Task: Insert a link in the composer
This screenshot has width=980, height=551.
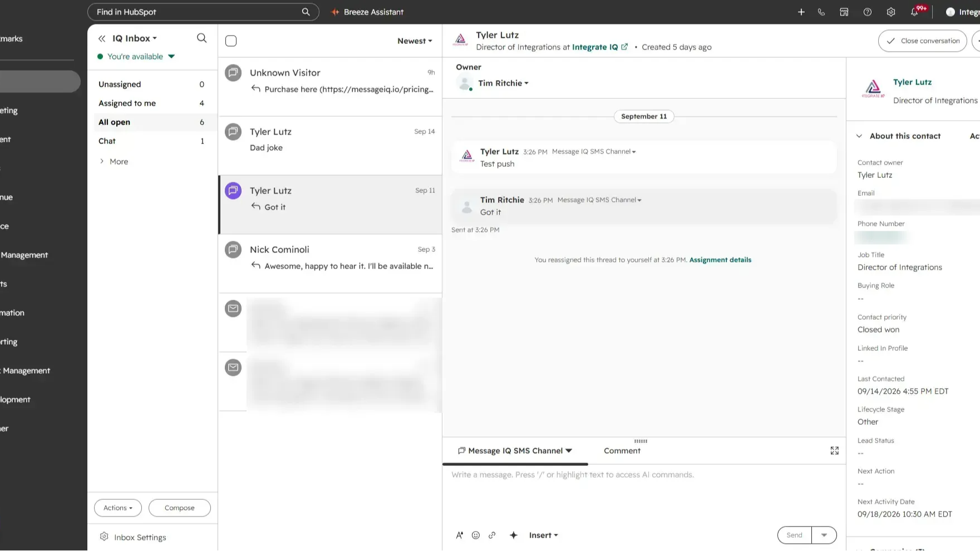Action: 492,535
